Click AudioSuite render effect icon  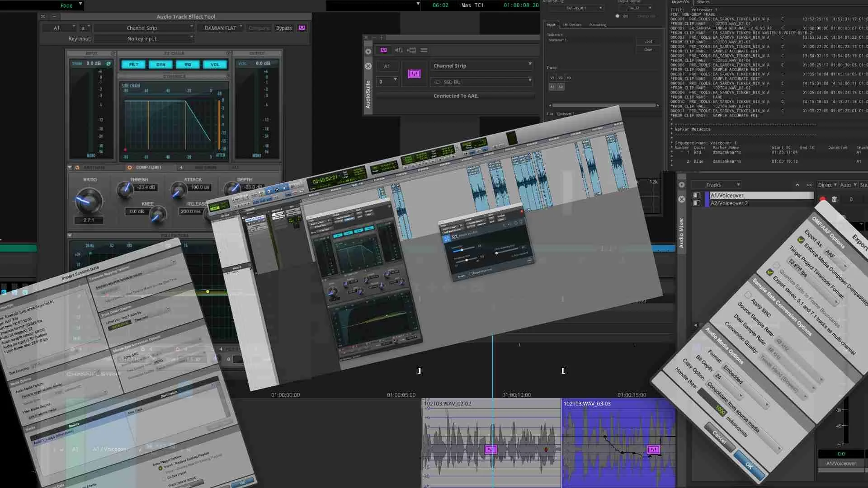pos(411,50)
